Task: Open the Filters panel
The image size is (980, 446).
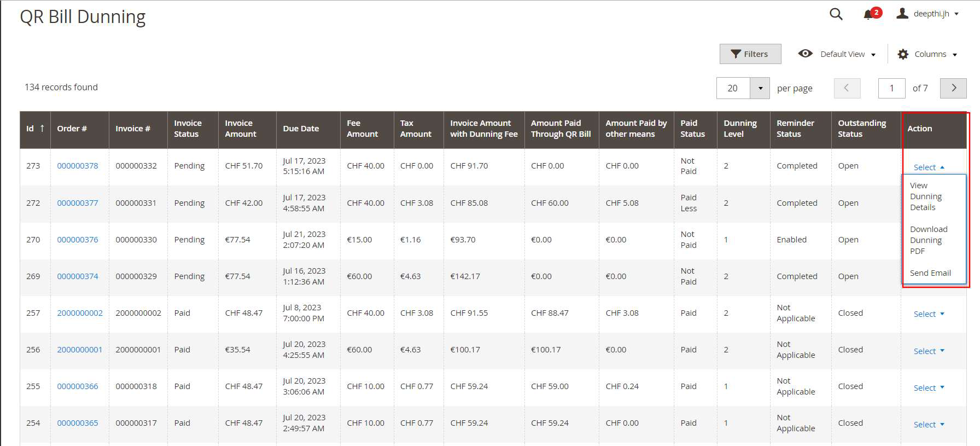Action: [750, 54]
